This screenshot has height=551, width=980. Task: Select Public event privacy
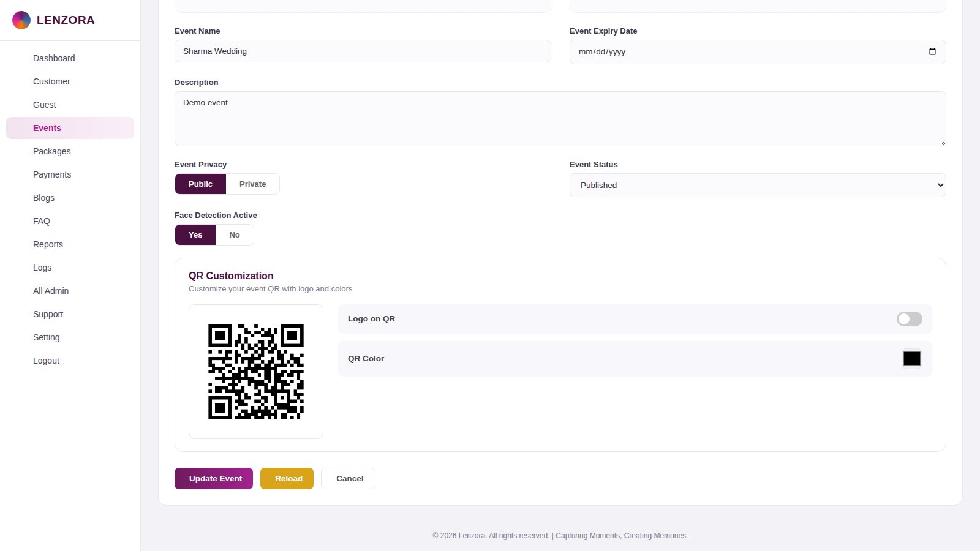200,184
